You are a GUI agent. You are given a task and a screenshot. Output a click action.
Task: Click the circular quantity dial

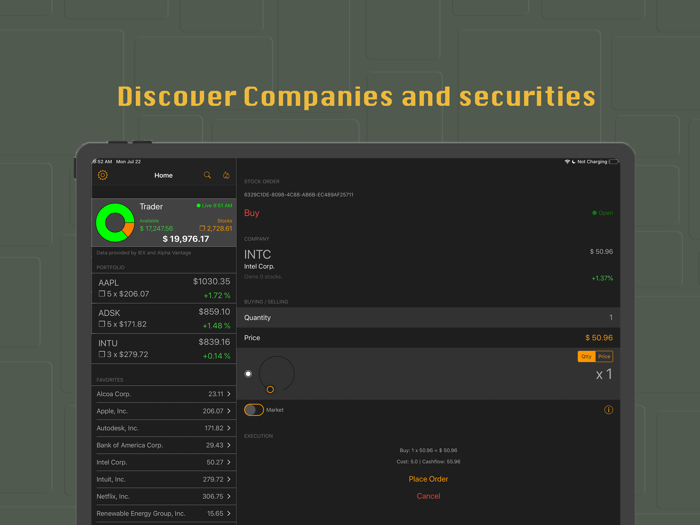click(x=276, y=374)
